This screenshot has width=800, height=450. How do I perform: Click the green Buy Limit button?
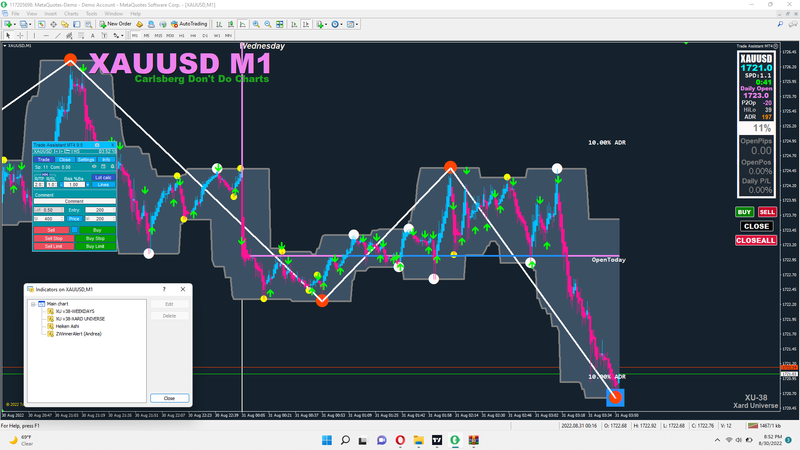pos(95,246)
